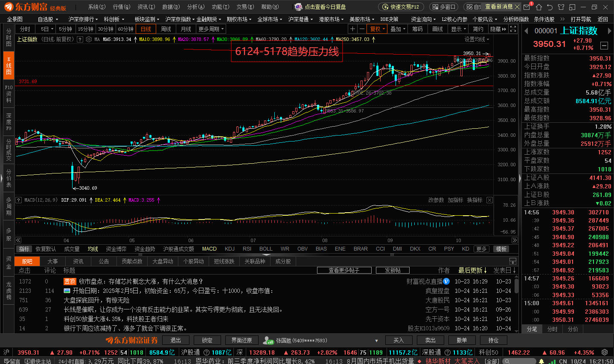Open the account selector dropdown arrow
Viewport: 614px width, 364px height.
[x=377, y=341]
